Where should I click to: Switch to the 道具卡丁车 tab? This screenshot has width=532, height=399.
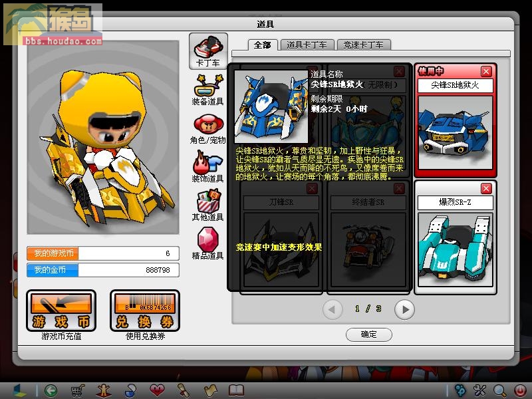(307, 45)
